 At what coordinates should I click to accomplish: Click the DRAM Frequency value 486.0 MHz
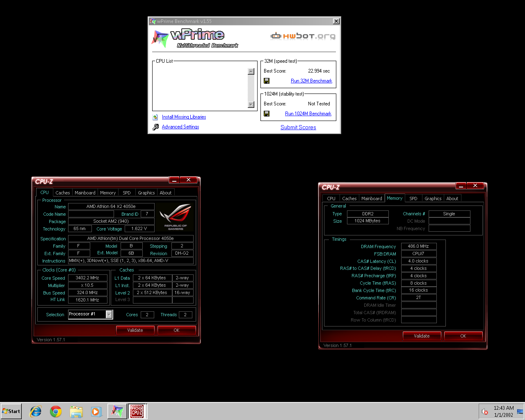[419, 246]
